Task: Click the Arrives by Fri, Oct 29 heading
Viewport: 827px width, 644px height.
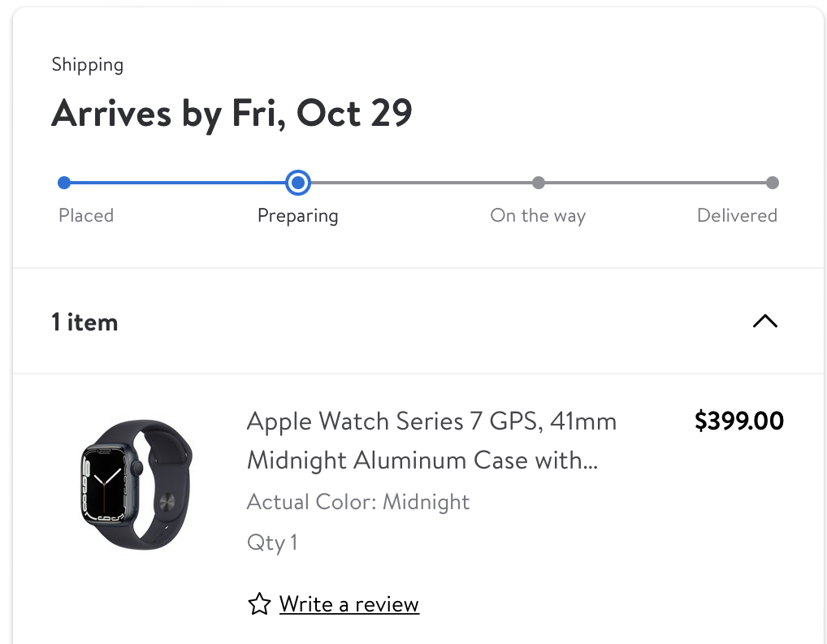Action: pos(232,113)
